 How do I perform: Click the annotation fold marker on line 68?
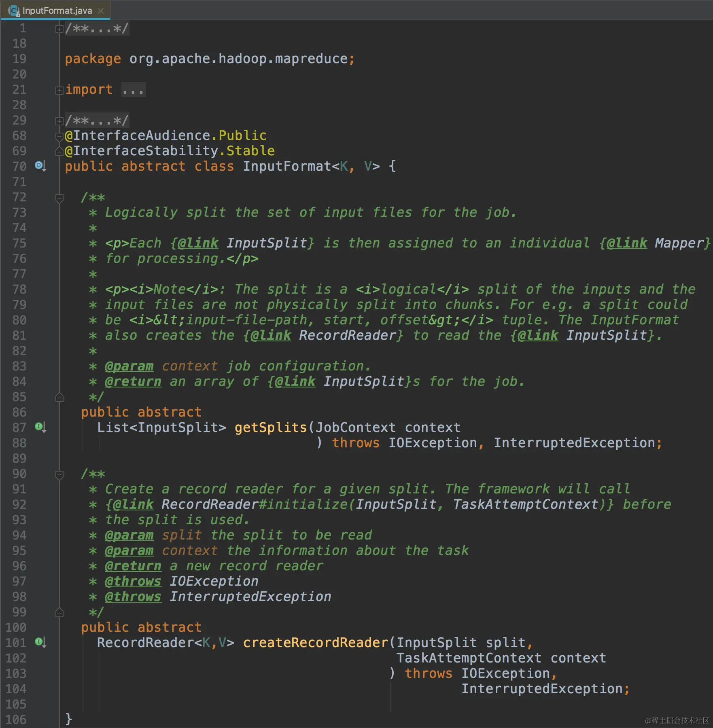pyautogui.click(x=59, y=136)
